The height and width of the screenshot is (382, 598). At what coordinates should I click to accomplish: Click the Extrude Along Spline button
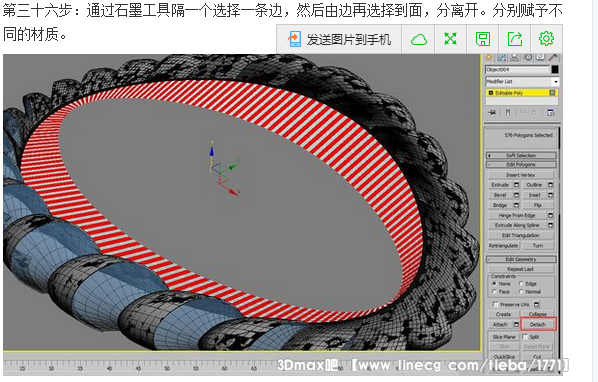[x=517, y=225]
